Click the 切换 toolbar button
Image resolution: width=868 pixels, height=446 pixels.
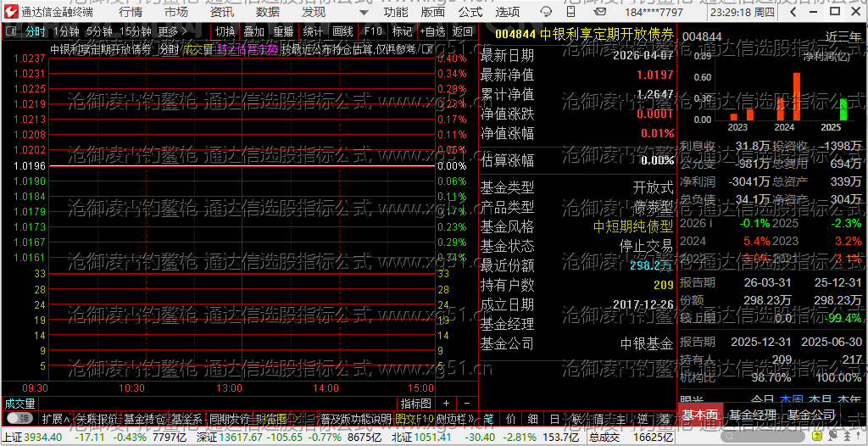pos(225,31)
